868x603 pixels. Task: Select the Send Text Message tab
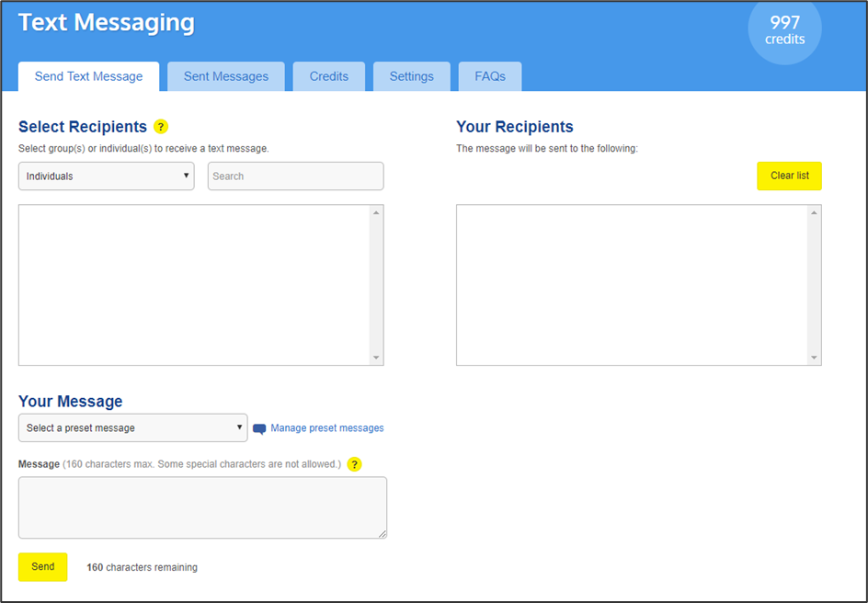(x=88, y=76)
